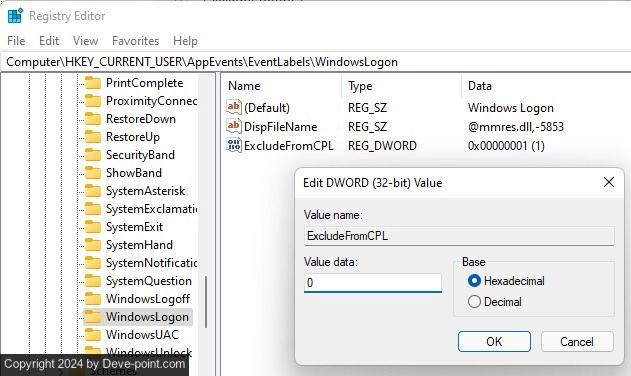
Task: Select the (Default) value name
Action: [x=267, y=107]
